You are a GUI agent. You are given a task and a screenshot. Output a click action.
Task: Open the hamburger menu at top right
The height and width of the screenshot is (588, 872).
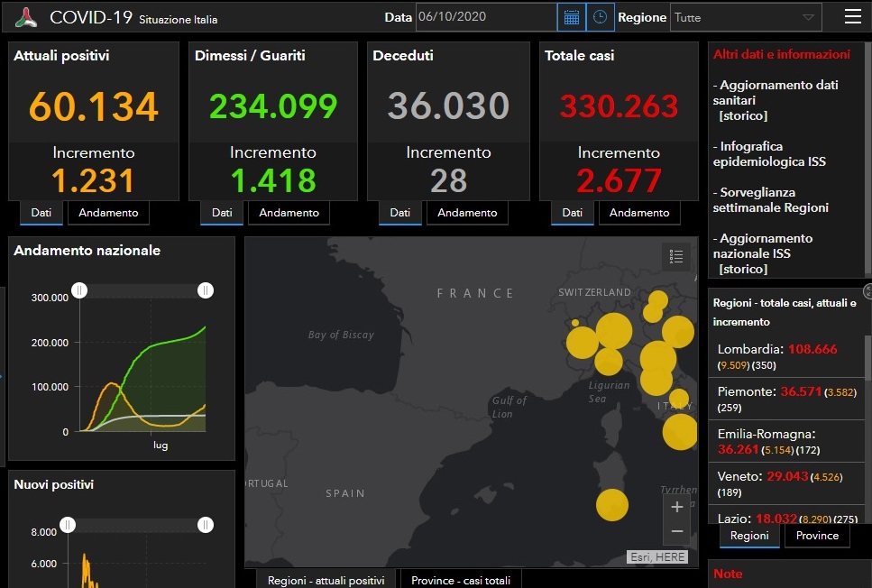(852, 16)
